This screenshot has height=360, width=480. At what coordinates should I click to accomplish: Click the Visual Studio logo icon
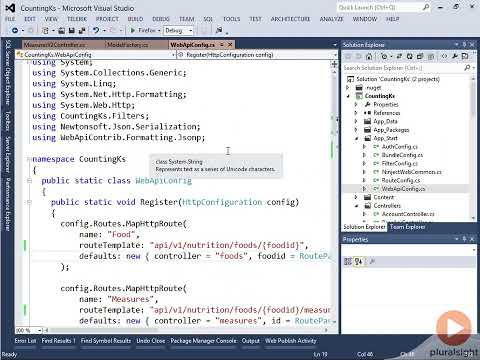(x=10, y=8)
